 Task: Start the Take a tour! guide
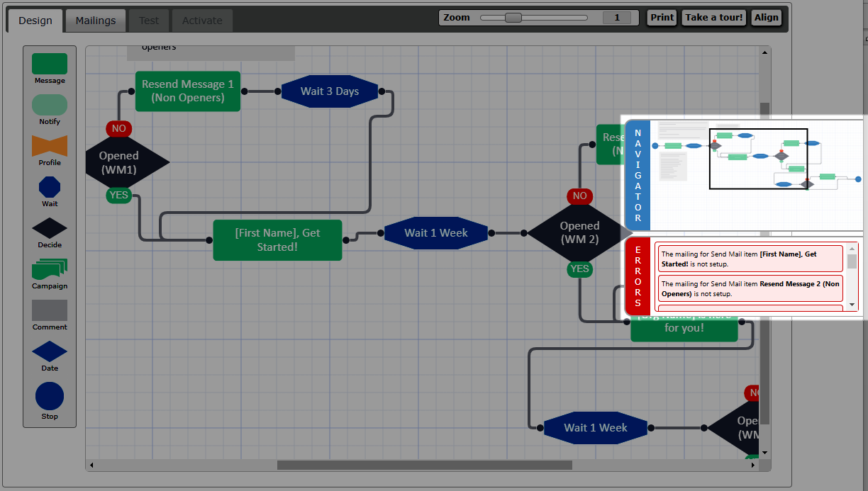[x=714, y=18]
